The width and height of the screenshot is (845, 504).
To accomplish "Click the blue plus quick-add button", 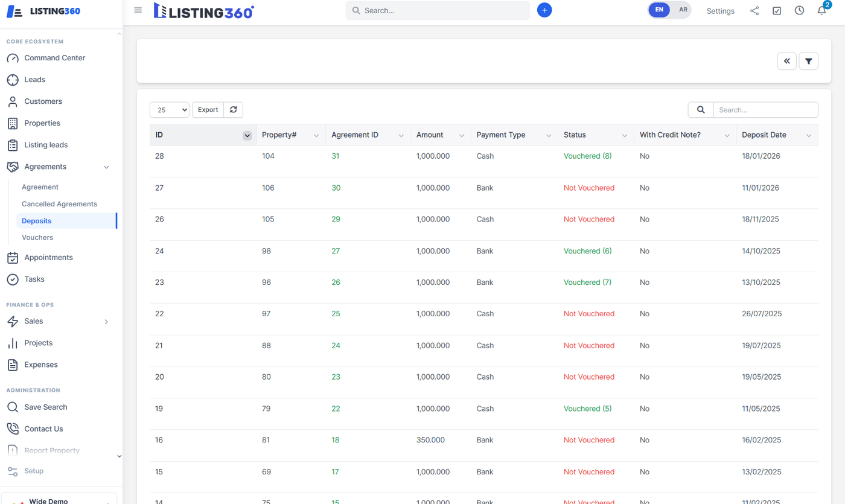I will pyautogui.click(x=544, y=10).
